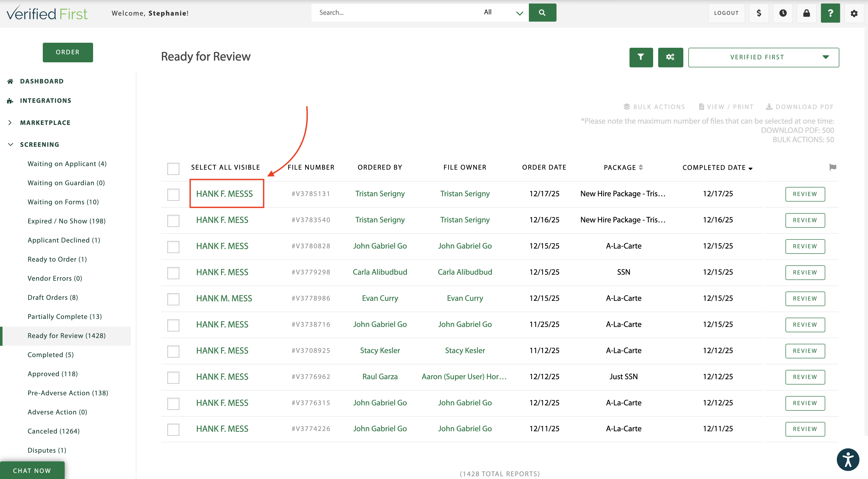
Task: Open the billing dollar sign icon
Action: [x=759, y=13]
